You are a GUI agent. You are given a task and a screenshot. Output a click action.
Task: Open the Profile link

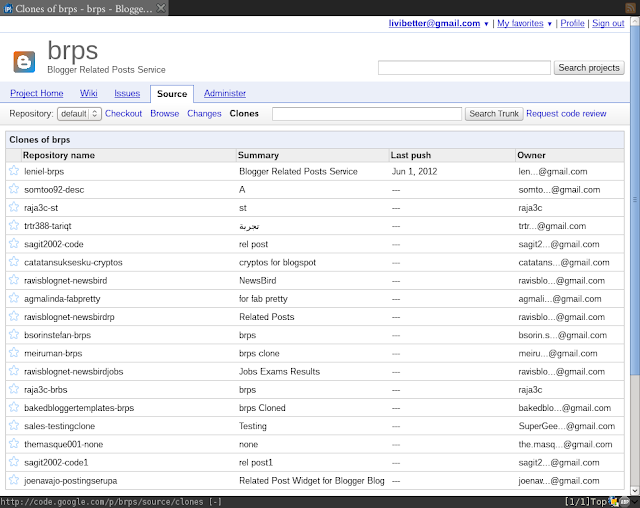click(x=572, y=23)
